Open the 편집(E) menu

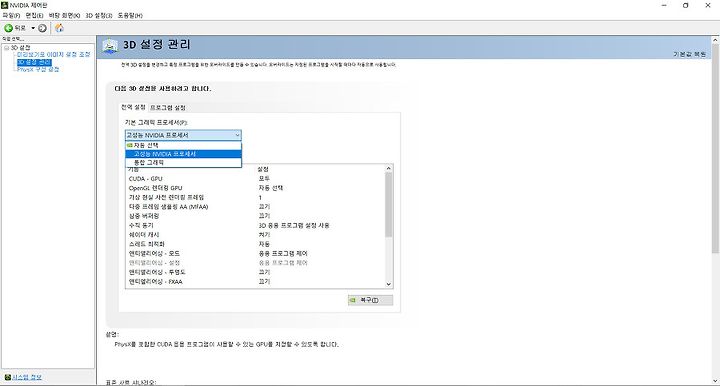tap(34, 16)
